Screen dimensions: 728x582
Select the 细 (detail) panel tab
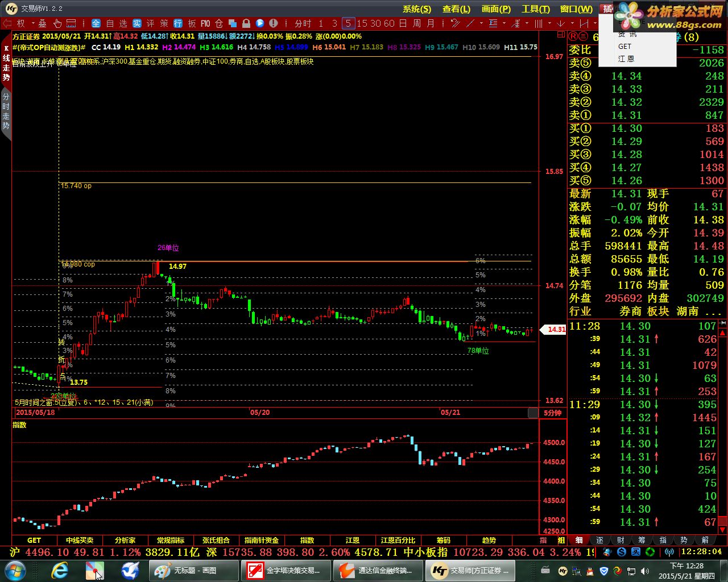click(x=579, y=541)
